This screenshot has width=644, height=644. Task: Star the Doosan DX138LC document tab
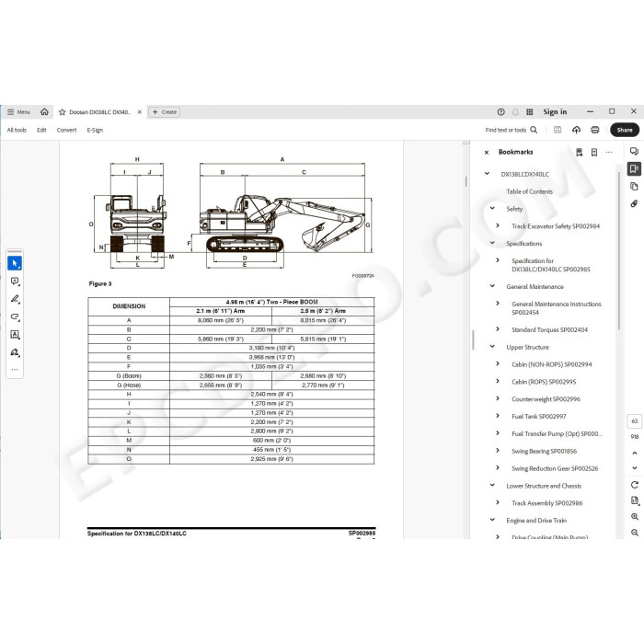[x=62, y=112]
